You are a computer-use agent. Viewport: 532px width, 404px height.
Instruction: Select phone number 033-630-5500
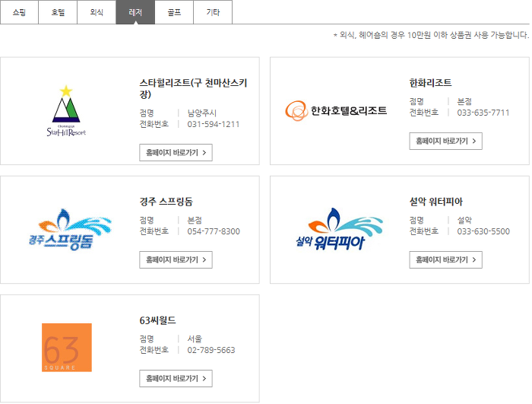(x=483, y=231)
